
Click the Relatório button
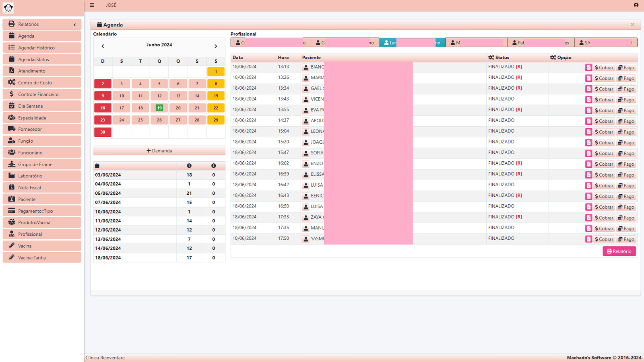coord(619,251)
